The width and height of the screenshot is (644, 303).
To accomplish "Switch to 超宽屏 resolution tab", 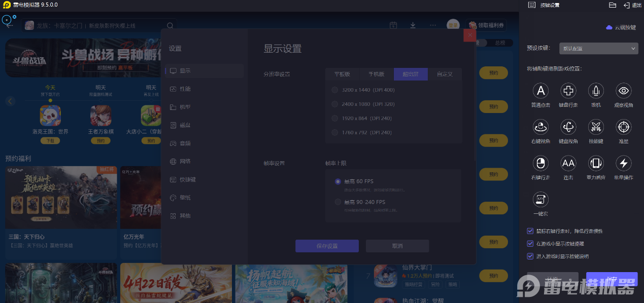I will (x=411, y=74).
